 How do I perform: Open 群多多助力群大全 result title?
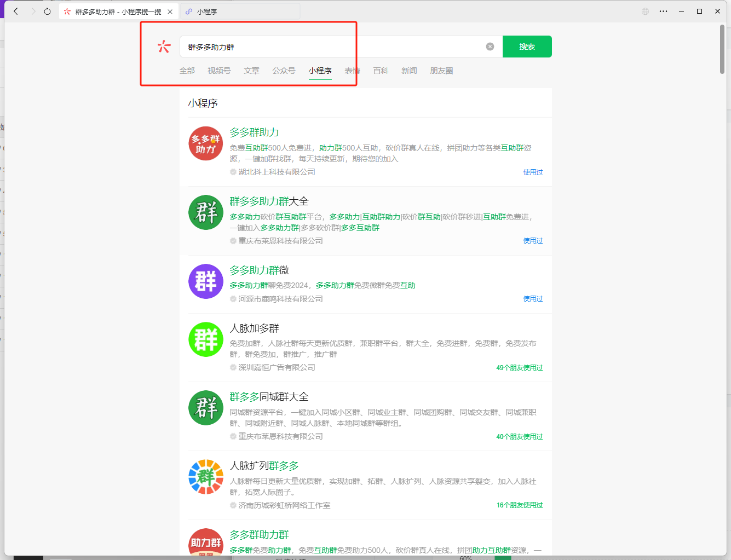[269, 201]
